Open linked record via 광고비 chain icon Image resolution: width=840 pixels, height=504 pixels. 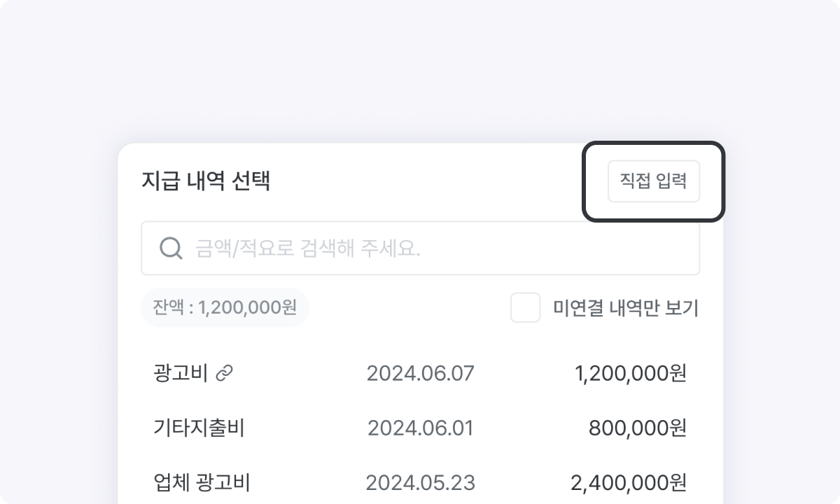224,373
